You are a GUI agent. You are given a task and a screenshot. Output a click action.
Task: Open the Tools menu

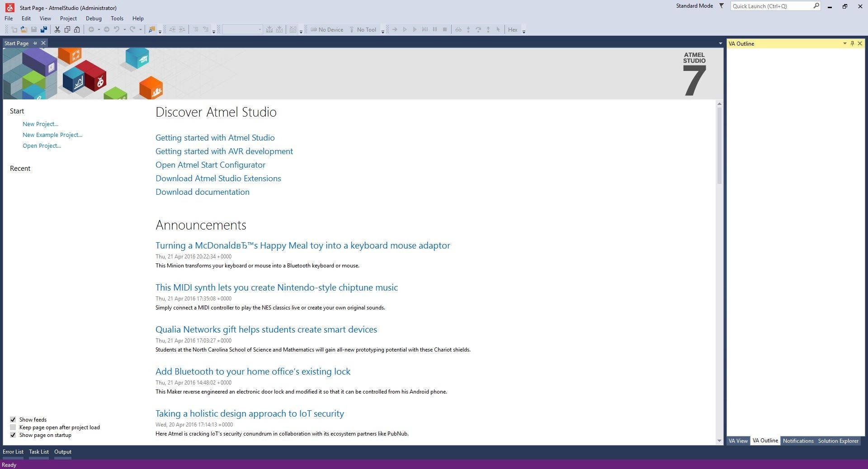pos(117,19)
